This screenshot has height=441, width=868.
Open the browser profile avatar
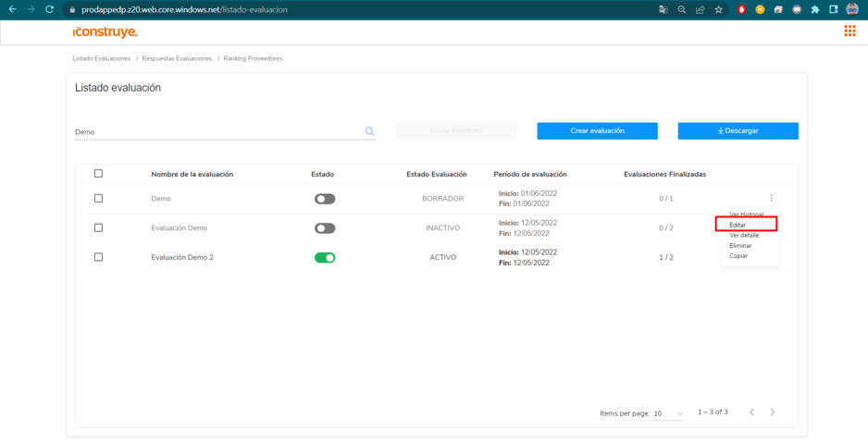click(x=852, y=9)
